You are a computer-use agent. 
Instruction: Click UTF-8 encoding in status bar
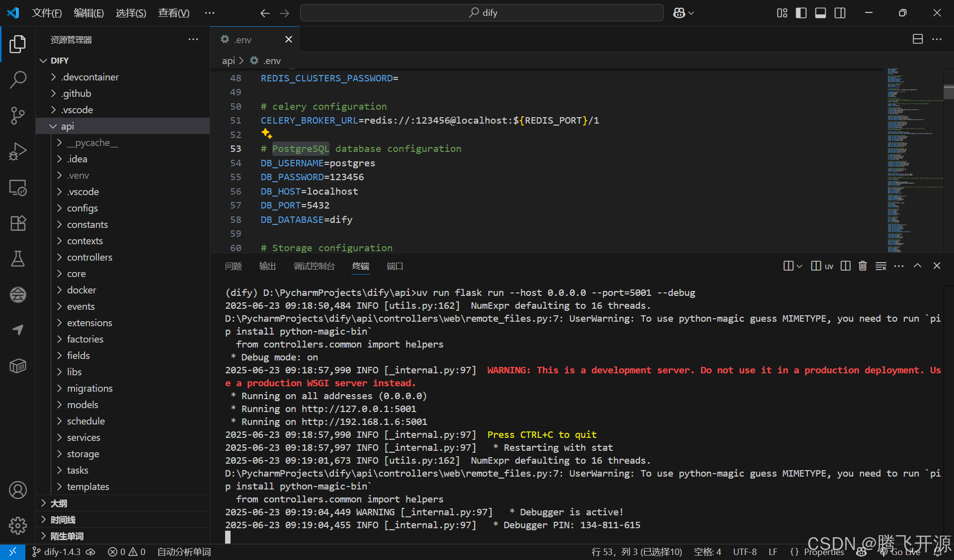point(744,552)
